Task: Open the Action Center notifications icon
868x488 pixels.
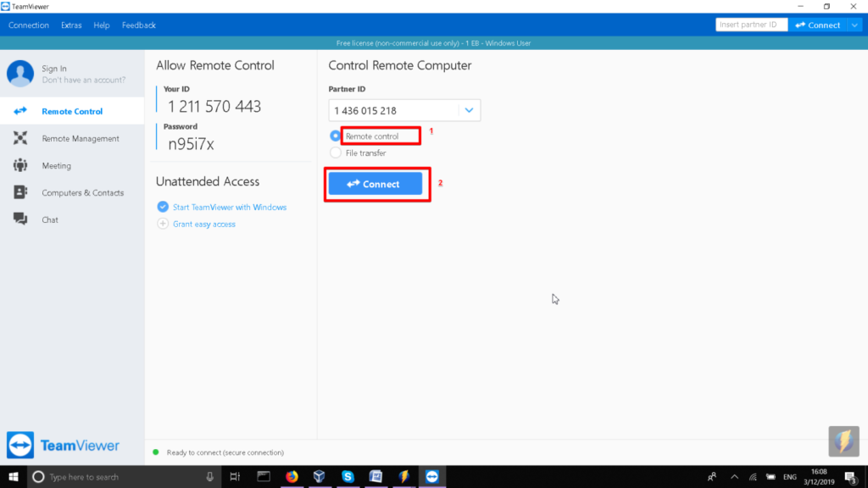Action: tap(851, 476)
